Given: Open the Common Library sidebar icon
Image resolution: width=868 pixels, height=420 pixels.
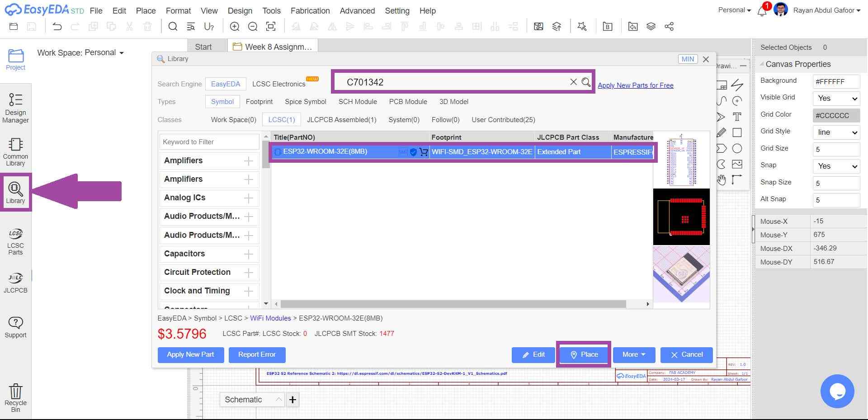Looking at the screenshot, I should pos(15,152).
